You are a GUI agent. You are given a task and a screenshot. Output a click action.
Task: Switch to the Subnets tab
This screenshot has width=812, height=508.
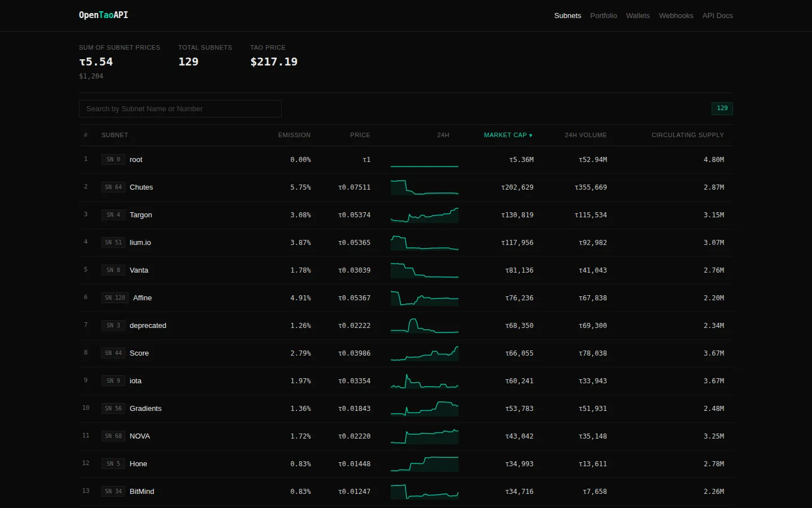tap(567, 16)
